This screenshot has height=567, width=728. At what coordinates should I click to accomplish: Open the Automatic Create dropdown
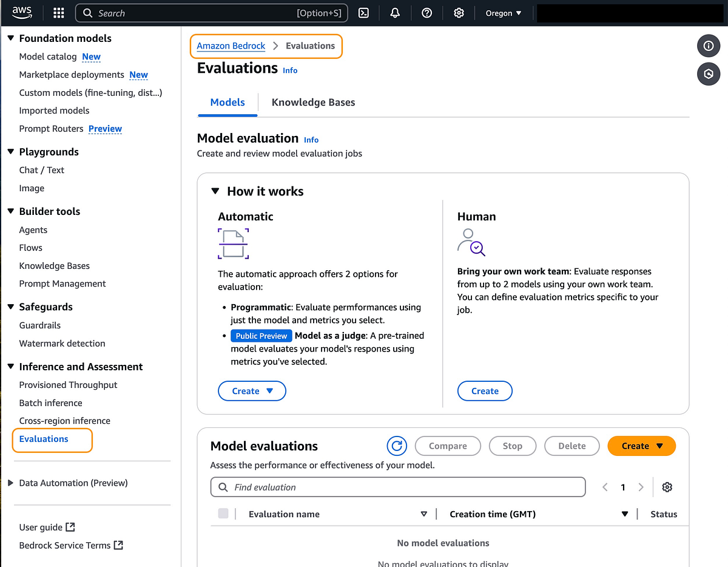pos(252,391)
